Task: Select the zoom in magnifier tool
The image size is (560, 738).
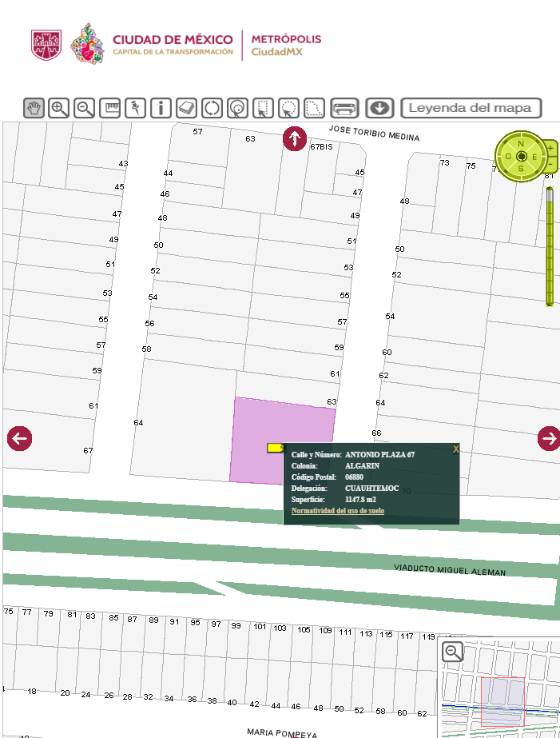Action: click(x=59, y=108)
